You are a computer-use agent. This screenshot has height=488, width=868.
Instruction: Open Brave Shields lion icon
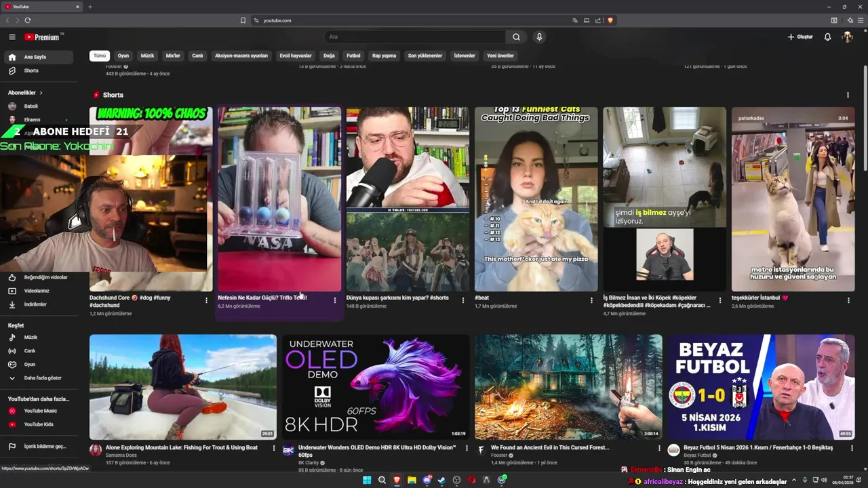point(610,20)
